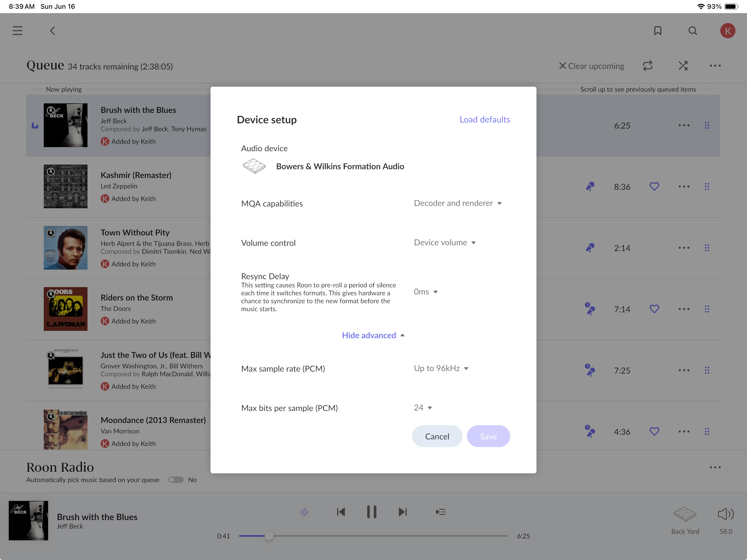Favorite Riders on the Storm
The width and height of the screenshot is (747, 560).
click(x=654, y=309)
